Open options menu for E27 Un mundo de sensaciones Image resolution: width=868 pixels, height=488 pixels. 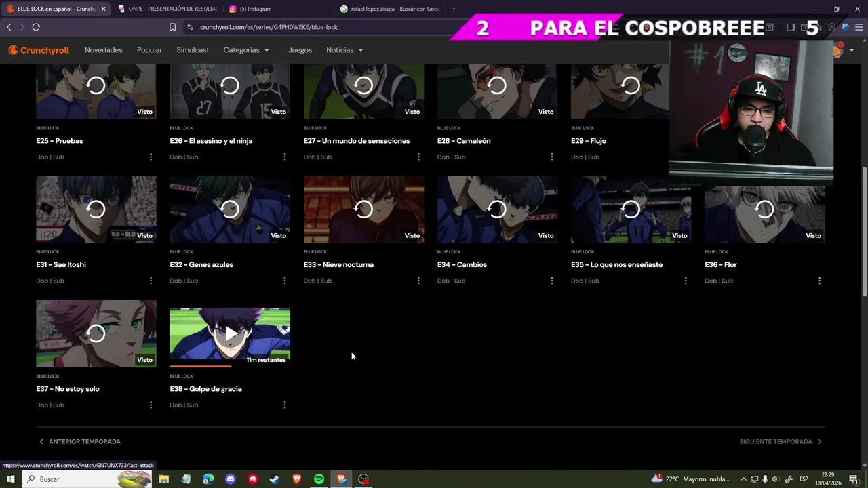click(x=418, y=157)
